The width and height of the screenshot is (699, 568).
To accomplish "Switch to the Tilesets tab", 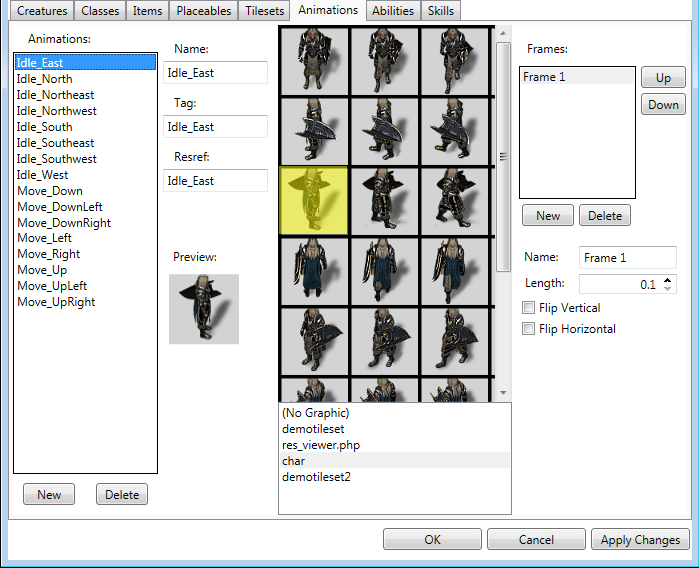I will click(264, 11).
